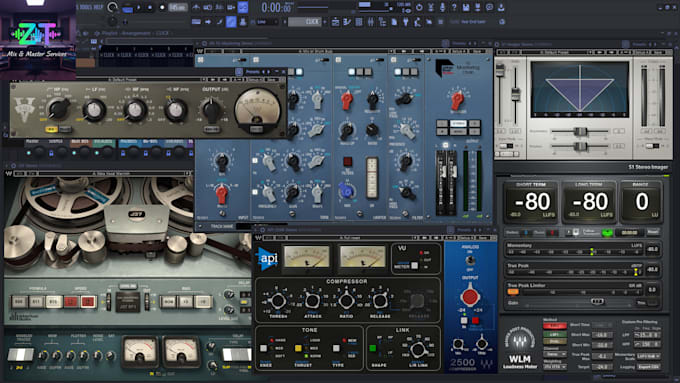This screenshot has height=383, width=680.
Task: Click the API logo on 2500 compressor
Action: [266, 259]
